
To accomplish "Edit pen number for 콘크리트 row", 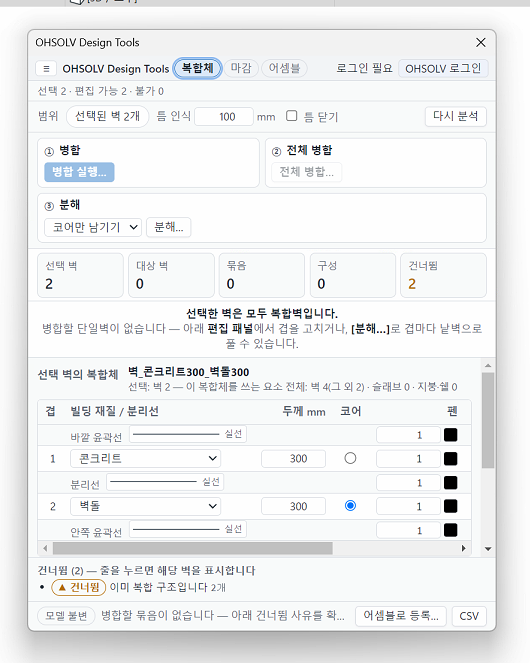I will [409, 459].
